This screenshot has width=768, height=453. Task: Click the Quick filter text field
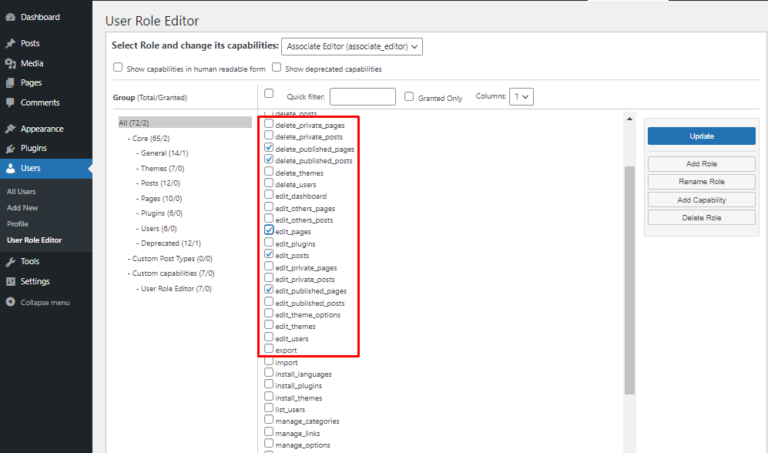pyautogui.click(x=362, y=97)
